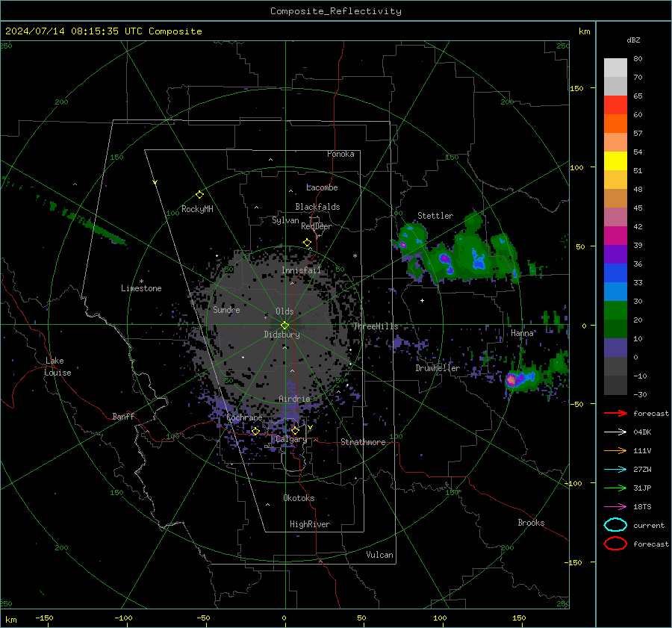672x628 pixels.
Task: Click the white 04DK arrow symbol
Action: (615, 432)
